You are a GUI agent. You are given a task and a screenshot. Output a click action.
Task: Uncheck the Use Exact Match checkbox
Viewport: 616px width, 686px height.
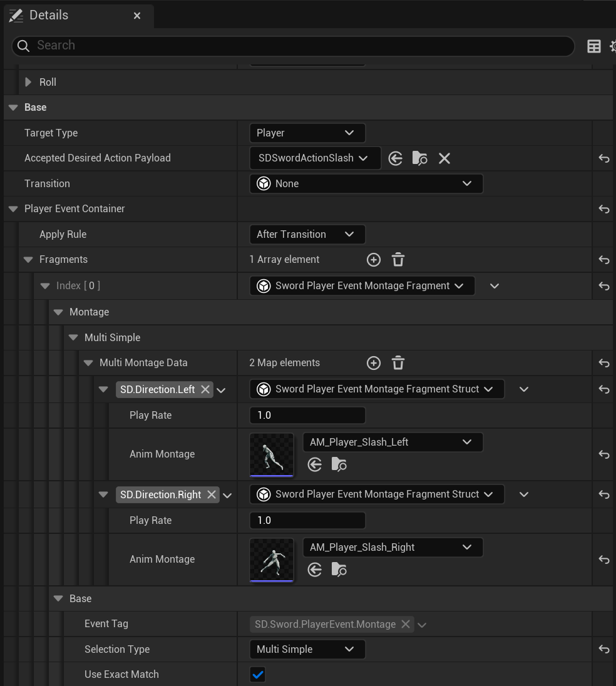(x=257, y=675)
